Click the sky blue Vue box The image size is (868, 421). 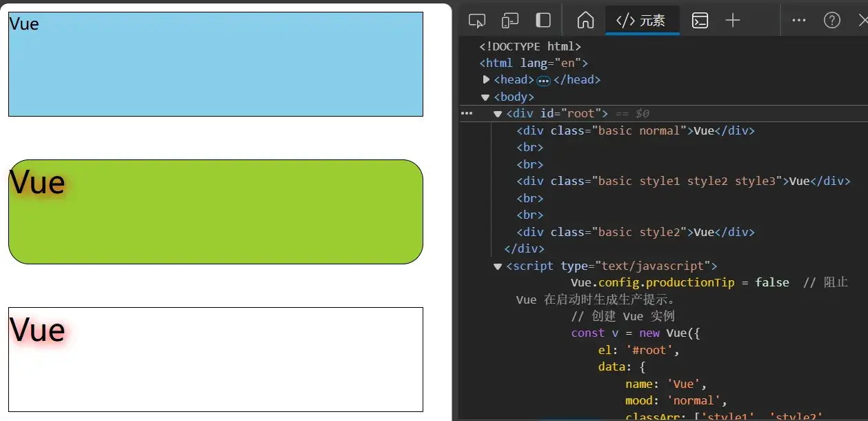[x=216, y=64]
